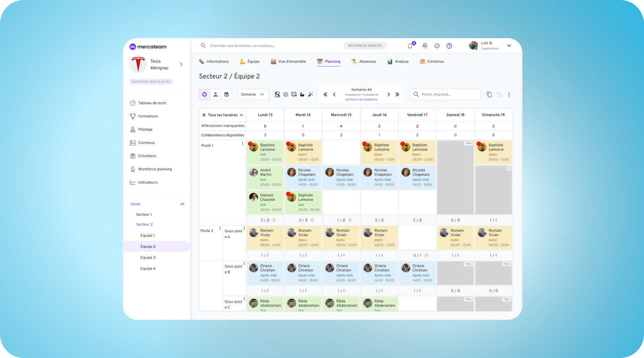Click the Recherche avancée button
644x358 pixels.
click(365, 46)
